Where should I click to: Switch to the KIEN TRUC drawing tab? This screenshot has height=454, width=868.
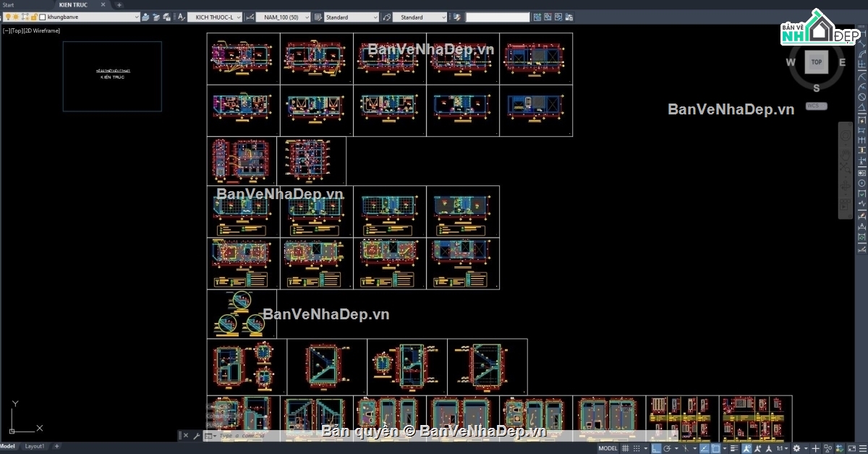(73, 4)
